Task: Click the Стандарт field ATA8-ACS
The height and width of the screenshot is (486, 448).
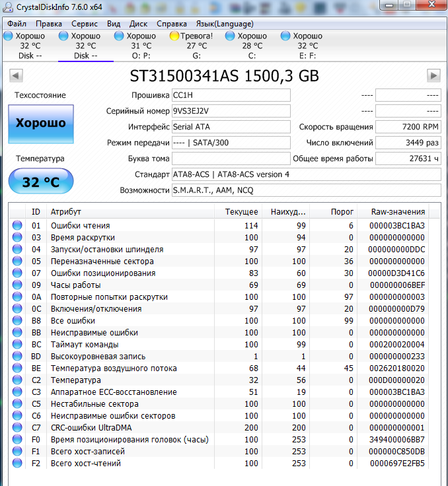Action: 307,174
